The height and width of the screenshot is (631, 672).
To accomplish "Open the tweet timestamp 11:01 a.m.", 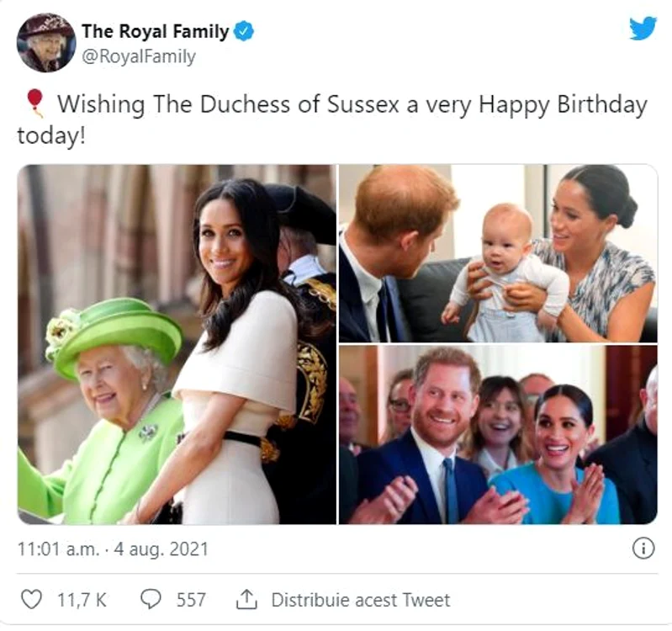I will [58, 549].
